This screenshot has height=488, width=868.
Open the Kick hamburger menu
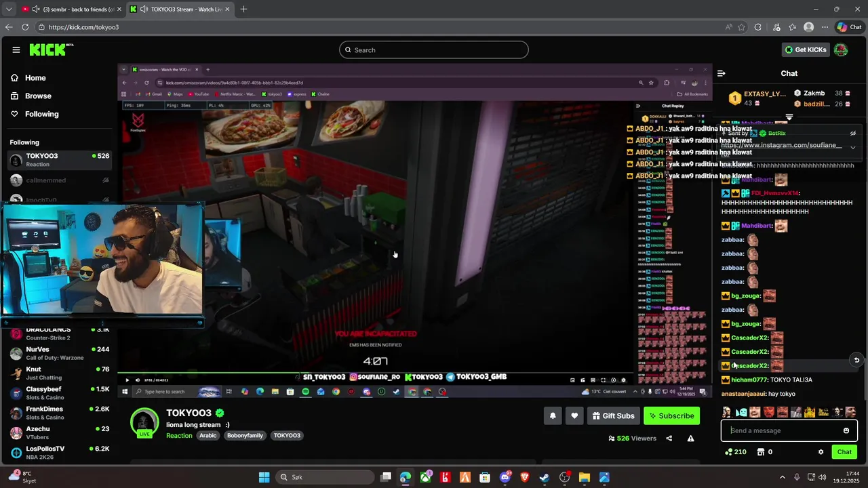click(x=16, y=49)
